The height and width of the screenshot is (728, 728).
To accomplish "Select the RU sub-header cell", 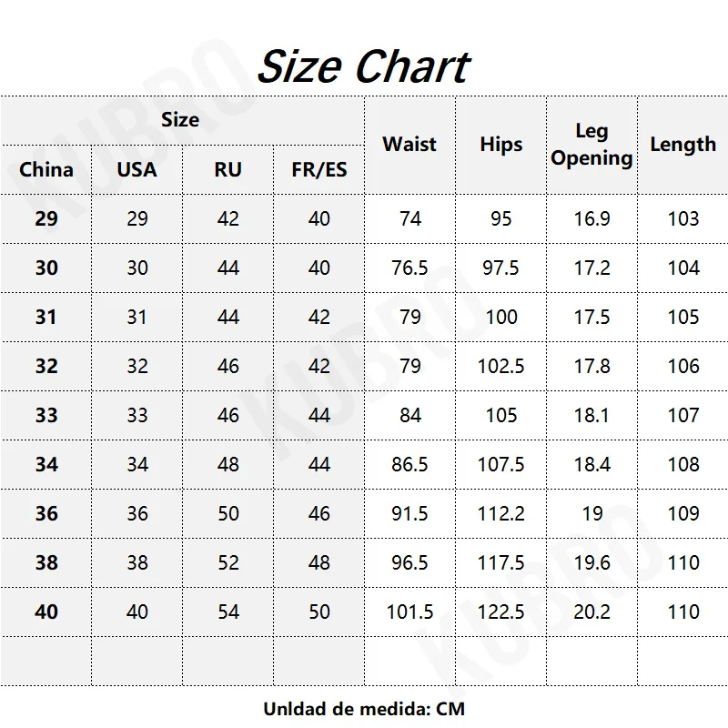I will [228, 169].
